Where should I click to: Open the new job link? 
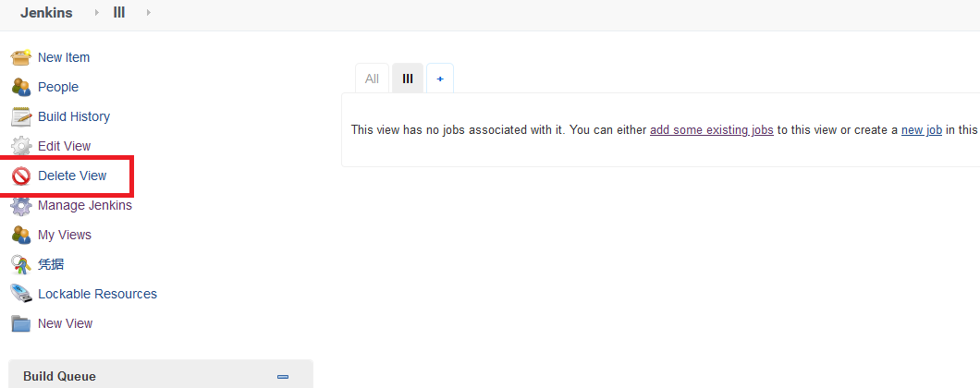pos(921,130)
